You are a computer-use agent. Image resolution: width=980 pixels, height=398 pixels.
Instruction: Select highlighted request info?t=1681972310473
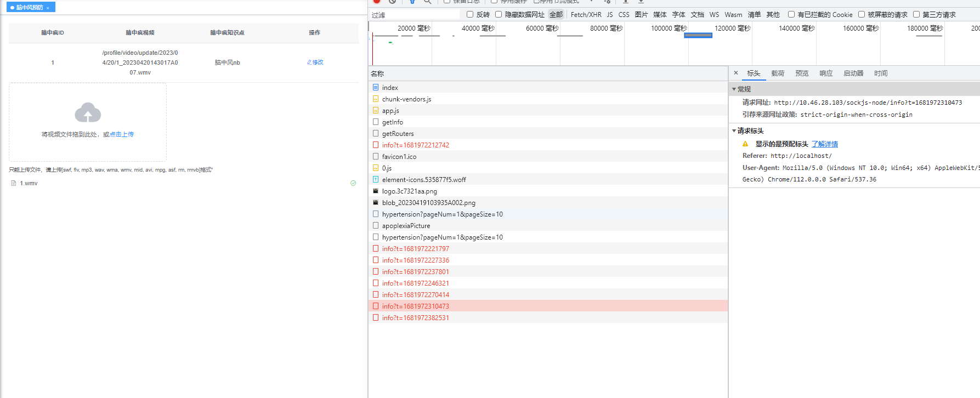point(548,306)
